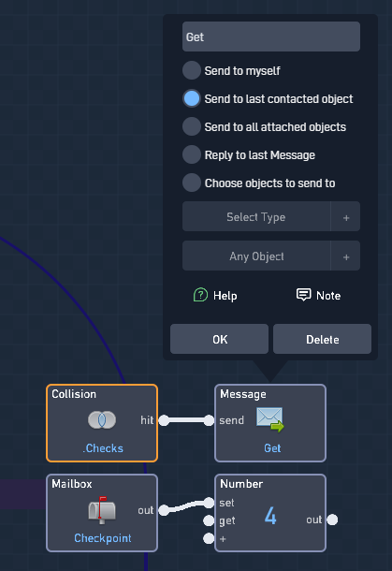Screen dimensions: 392x571
Task: Click the Number node get input port
Action: (x=209, y=520)
